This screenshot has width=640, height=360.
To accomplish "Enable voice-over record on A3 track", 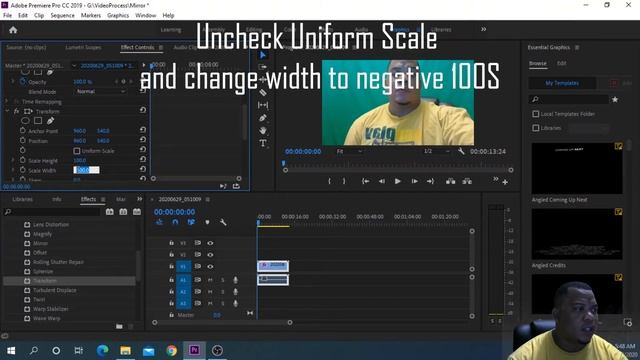I will point(236,304).
